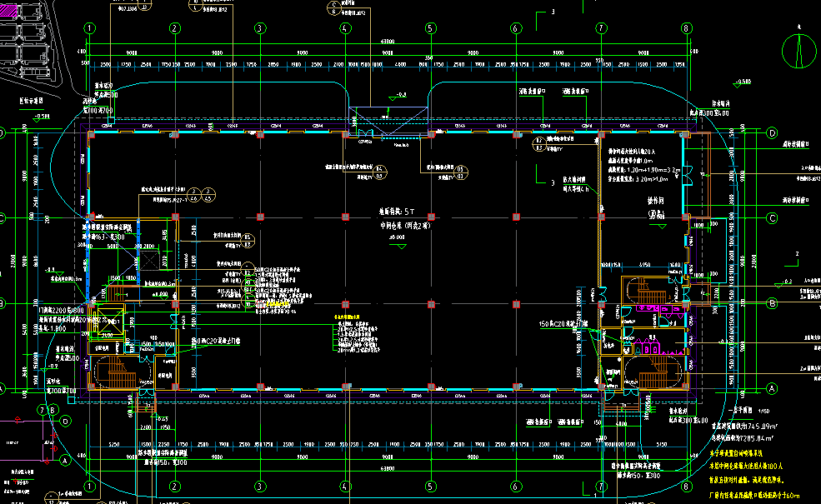This screenshot has height=504, width=821.
Task: Select the column at grid B-6 intersection
Action: pyautogui.click(x=516, y=304)
